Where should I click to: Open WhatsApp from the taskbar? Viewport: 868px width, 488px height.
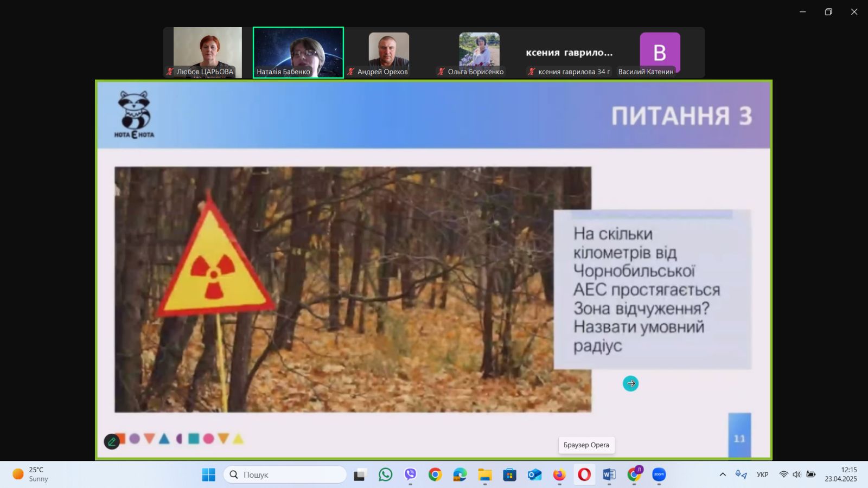pyautogui.click(x=385, y=474)
